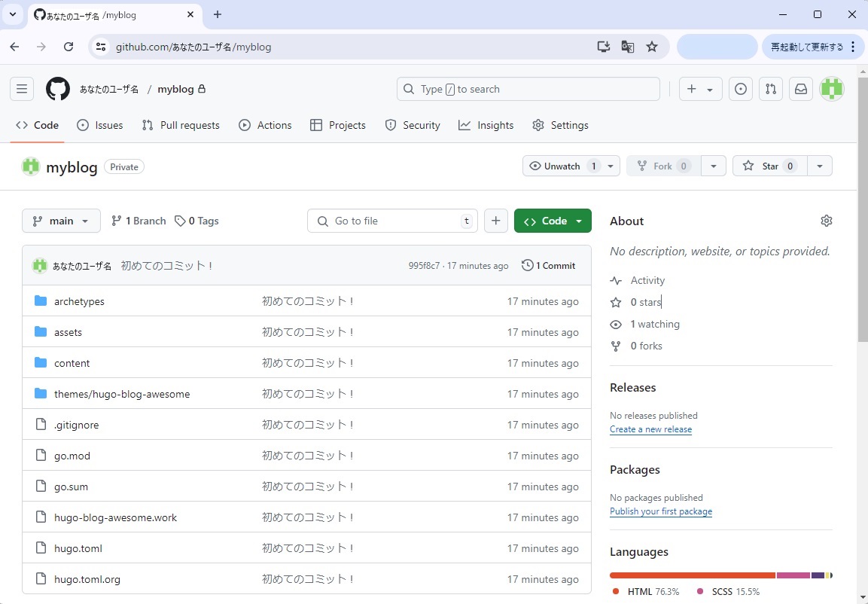Open the 1 Commit history link
This screenshot has width=868, height=604.
(549, 266)
